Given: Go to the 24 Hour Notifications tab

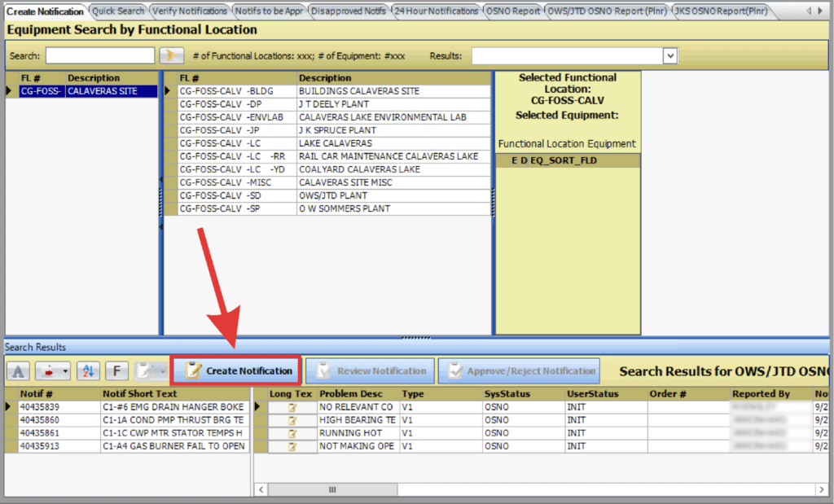Looking at the screenshot, I should pos(437,11).
